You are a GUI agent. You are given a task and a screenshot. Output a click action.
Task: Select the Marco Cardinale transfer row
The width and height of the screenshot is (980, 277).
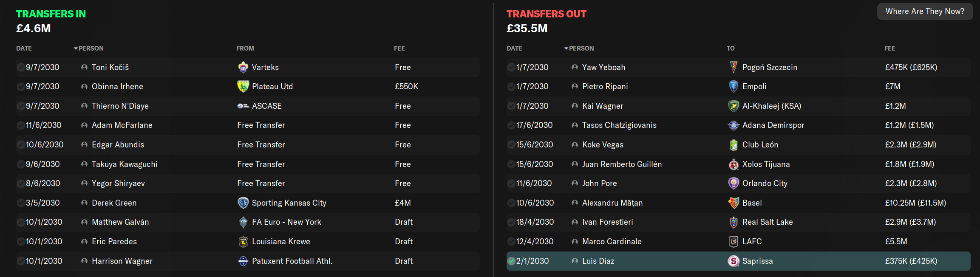tap(738, 241)
